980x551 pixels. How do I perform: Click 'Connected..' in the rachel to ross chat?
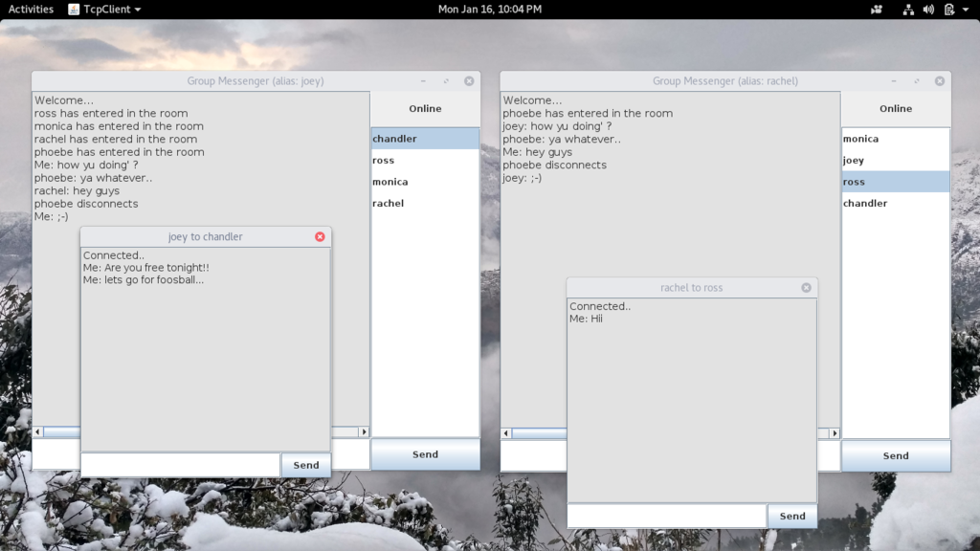click(600, 306)
